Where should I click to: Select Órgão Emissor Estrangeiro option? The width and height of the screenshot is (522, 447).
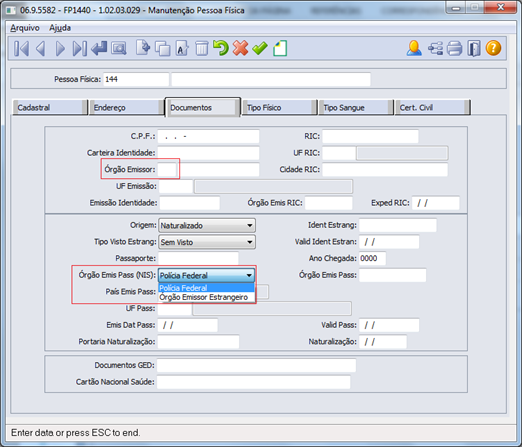click(x=206, y=297)
